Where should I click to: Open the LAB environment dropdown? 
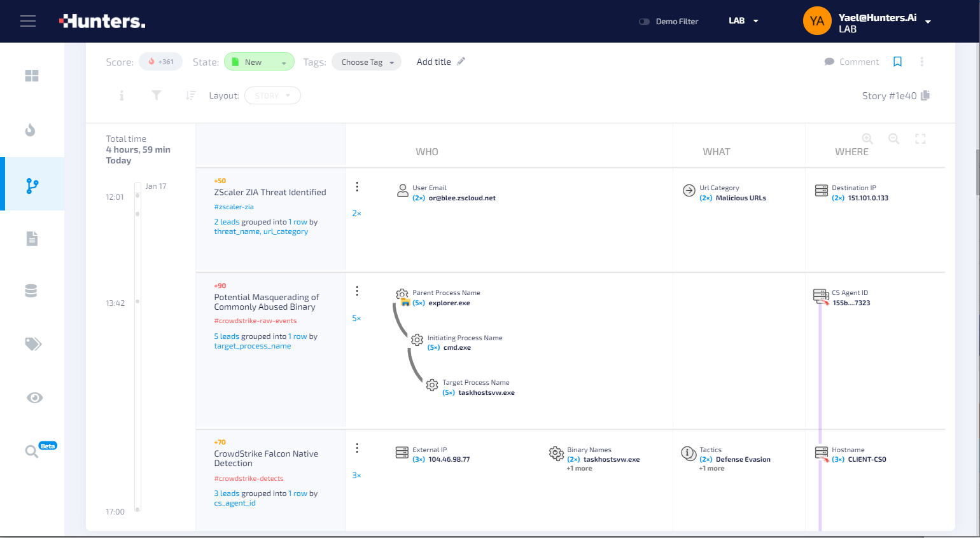pos(743,21)
